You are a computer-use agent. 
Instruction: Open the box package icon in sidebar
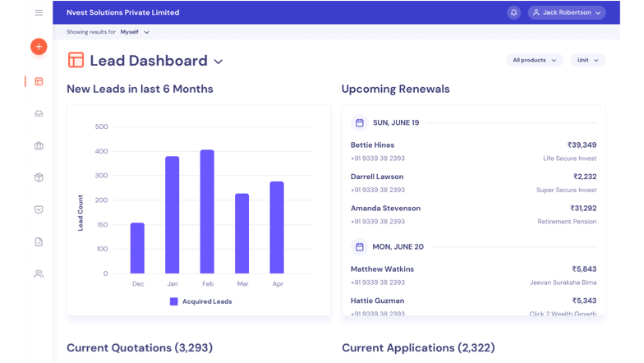(x=39, y=177)
